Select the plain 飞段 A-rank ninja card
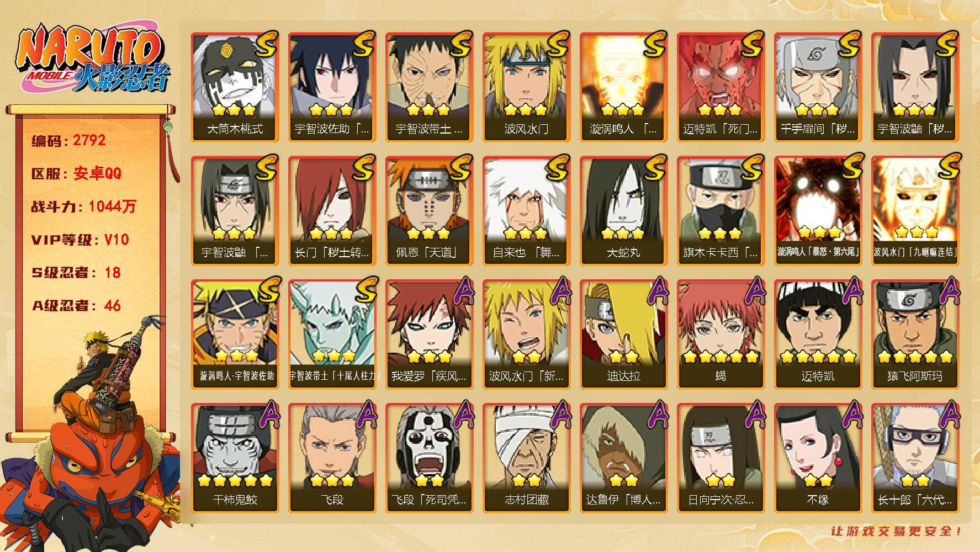The height and width of the screenshot is (552, 980). click(332, 458)
